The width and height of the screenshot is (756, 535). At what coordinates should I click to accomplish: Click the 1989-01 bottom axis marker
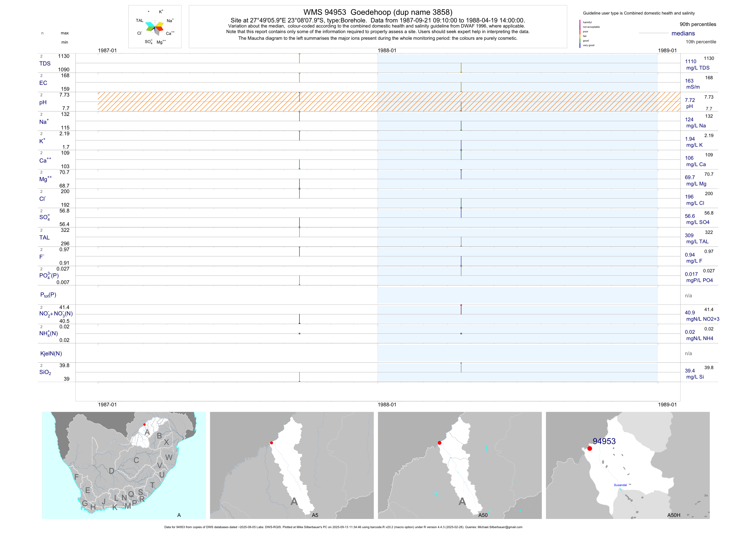coord(667,405)
